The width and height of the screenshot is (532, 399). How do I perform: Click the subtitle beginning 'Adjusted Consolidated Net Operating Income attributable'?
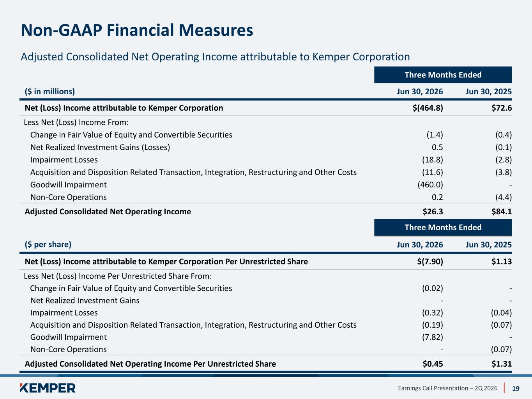point(215,57)
